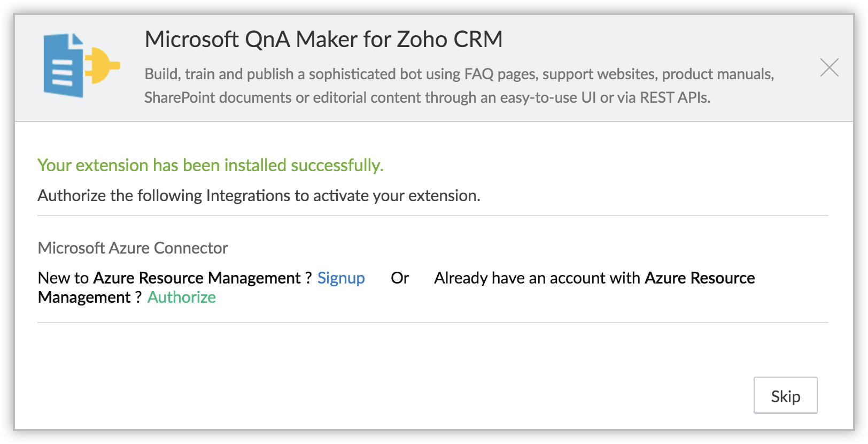Click the 'Already have an account with' text
868x444 pixels.
[x=537, y=278]
